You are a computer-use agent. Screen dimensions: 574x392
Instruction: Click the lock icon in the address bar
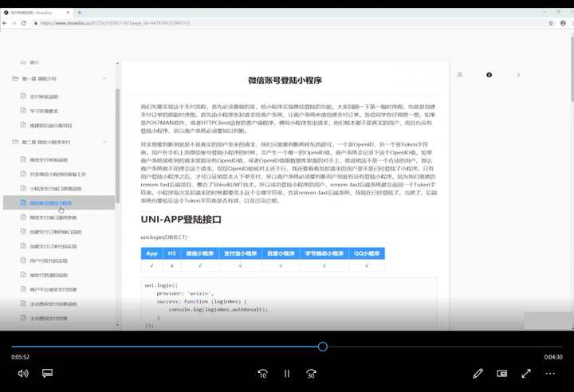coord(36,23)
